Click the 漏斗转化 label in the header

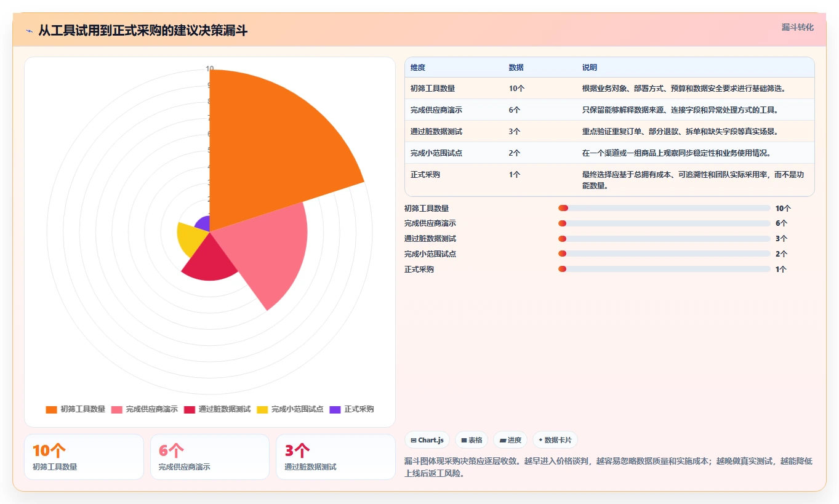point(797,28)
